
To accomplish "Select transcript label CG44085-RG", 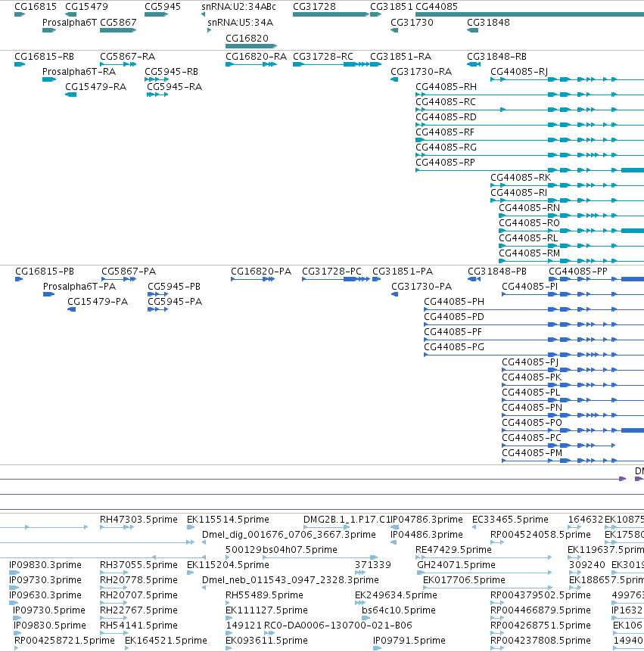I will pyautogui.click(x=446, y=147).
